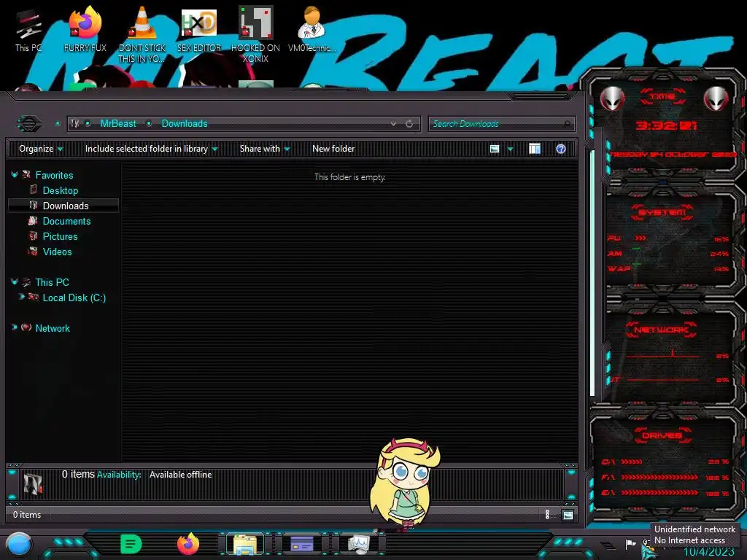Image resolution: width=747 pixels, height=560 pixels.
Task: Click the arrow left of MrBeast breadcrumb
Action: pos(88,124)
